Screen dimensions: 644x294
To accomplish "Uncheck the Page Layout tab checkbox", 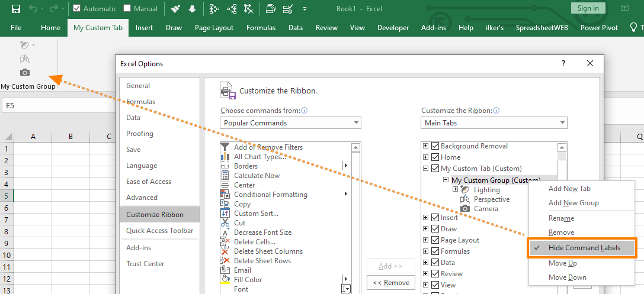I will [x=435, y=240].
